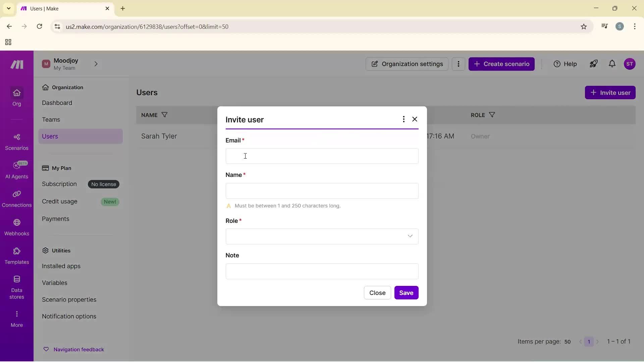Open the Name column filter

point(164,115)
